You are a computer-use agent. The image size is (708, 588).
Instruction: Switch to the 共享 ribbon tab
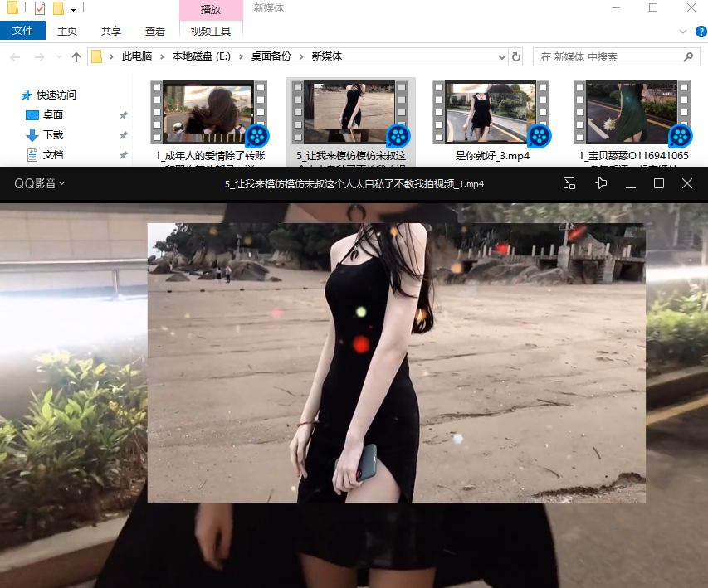point(111,31)
